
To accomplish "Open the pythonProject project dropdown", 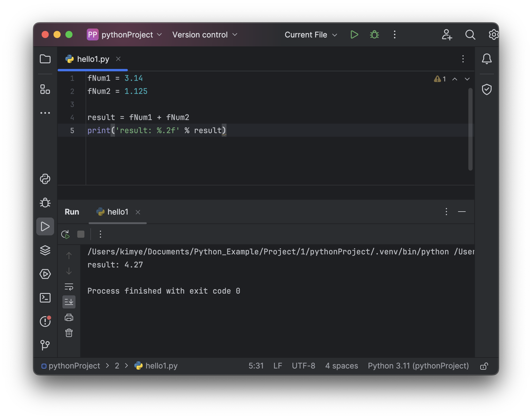I will (x=125, y=35).
